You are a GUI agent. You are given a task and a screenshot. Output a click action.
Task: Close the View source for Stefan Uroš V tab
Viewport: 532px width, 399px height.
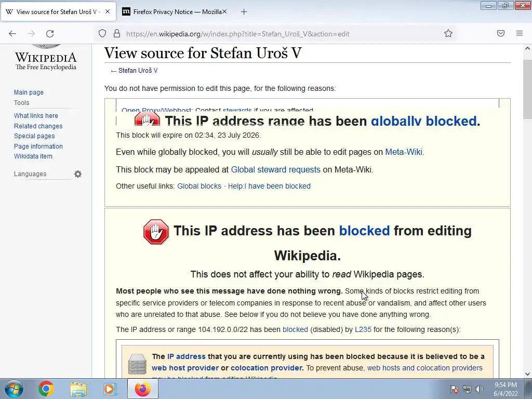point(108,11)
